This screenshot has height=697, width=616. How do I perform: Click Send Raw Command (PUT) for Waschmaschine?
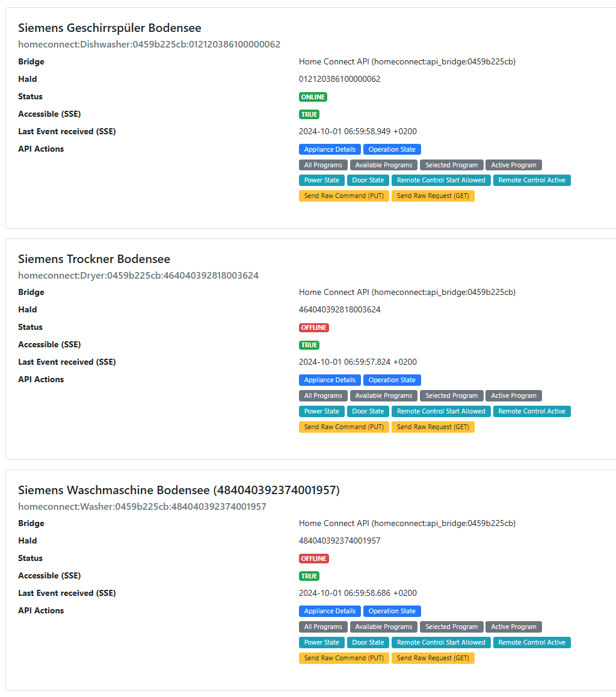pos(344,658)
